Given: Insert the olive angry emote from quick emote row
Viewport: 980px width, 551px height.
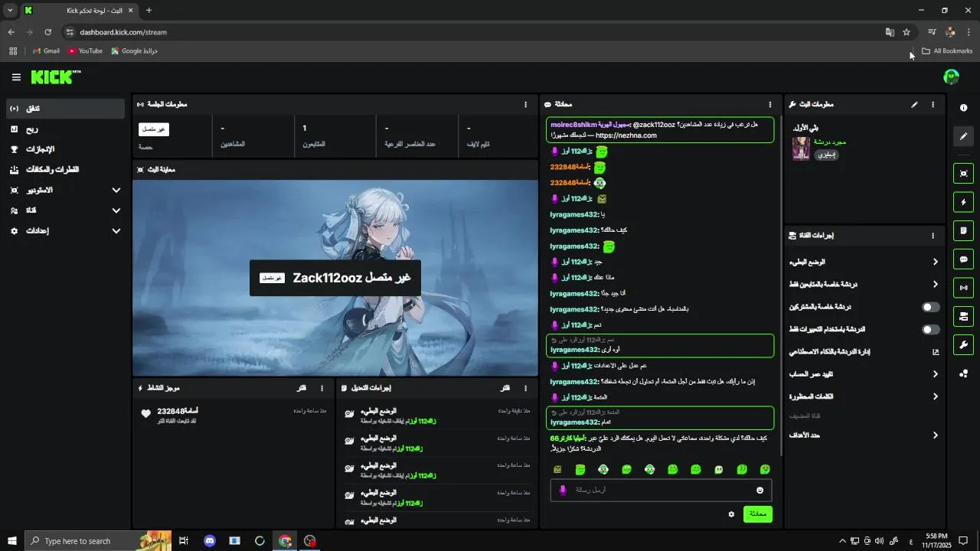Looking at the screenshot, I should coord(557,469).
